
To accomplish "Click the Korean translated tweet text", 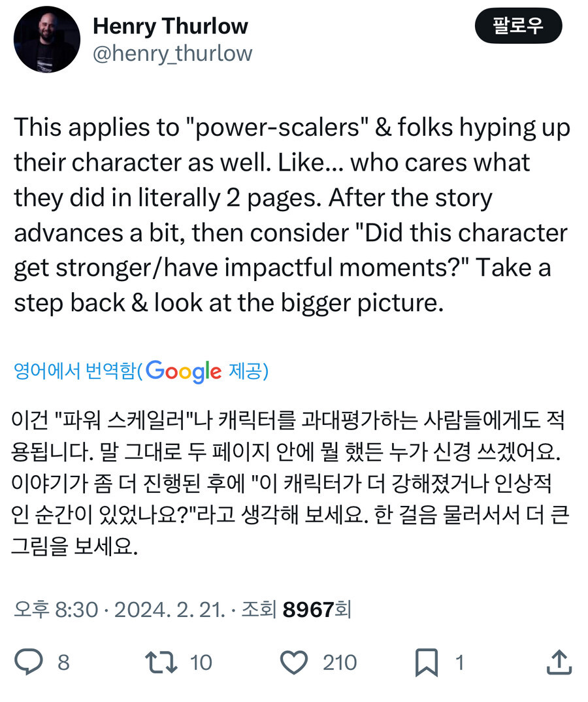I will [291, 482].
